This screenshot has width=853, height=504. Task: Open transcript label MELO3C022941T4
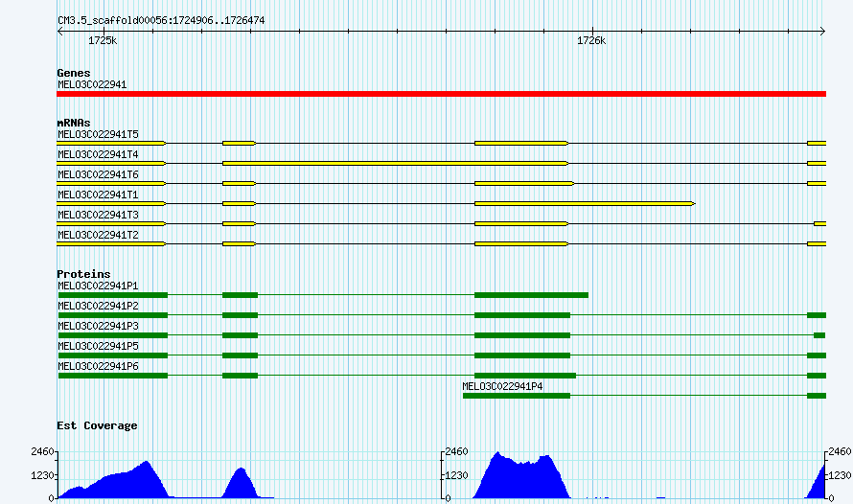[98, 154]
